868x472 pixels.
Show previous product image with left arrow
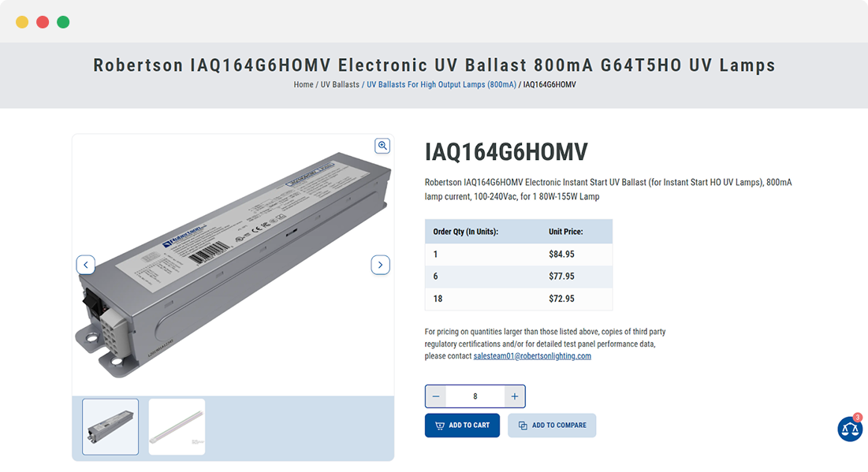[x=86, y=265]
